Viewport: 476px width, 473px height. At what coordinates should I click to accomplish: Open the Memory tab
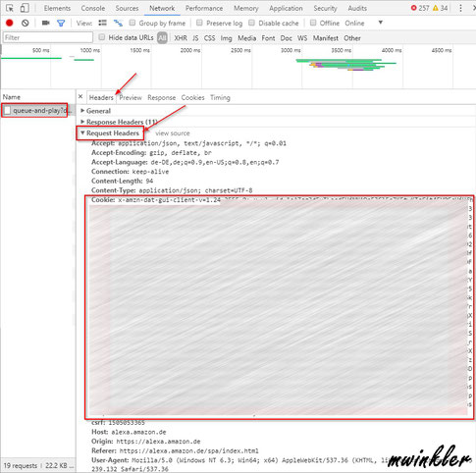[246, 8]
